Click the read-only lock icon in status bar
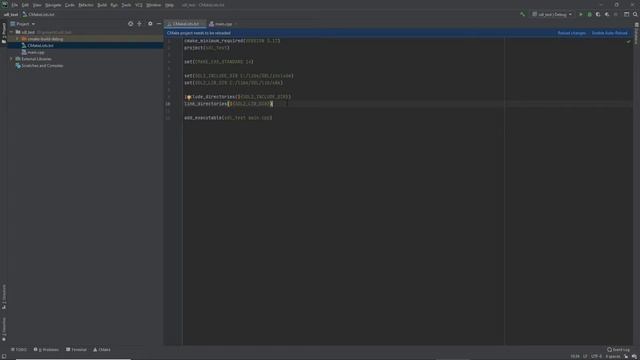 coord(626,356)
